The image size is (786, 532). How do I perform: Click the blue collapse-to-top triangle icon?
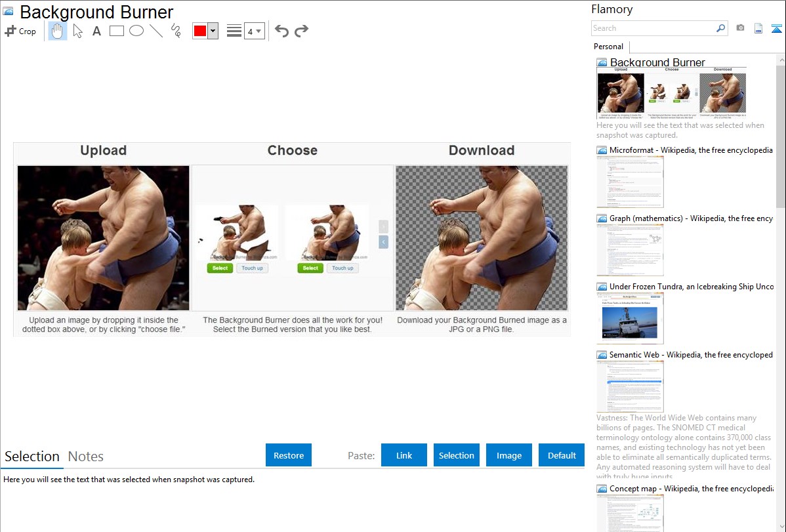(x=776, y=28)
